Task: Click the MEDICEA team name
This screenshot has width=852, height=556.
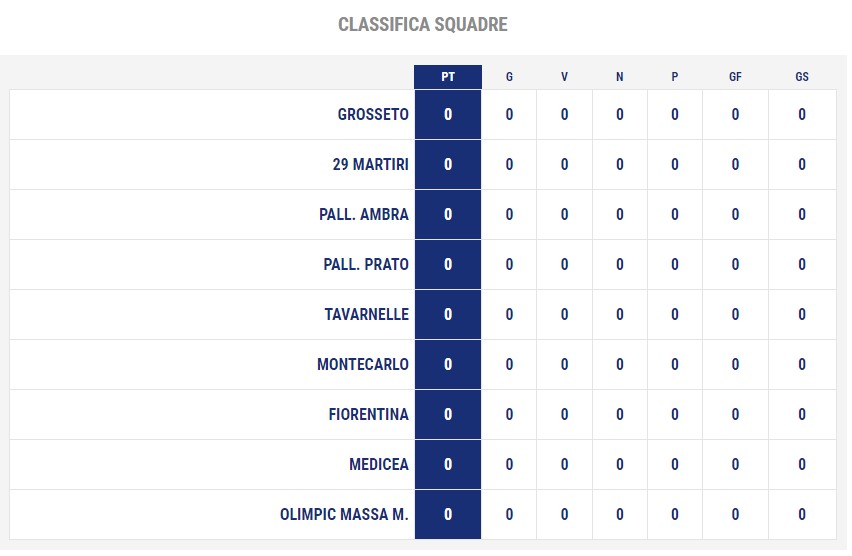Action: point(379,465)
